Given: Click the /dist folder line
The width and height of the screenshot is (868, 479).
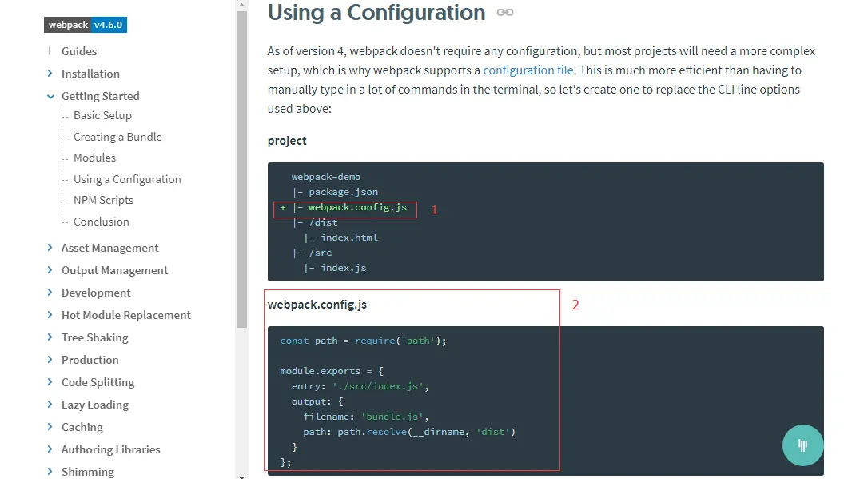Looking at the screenshot, I should click(315, 222).
